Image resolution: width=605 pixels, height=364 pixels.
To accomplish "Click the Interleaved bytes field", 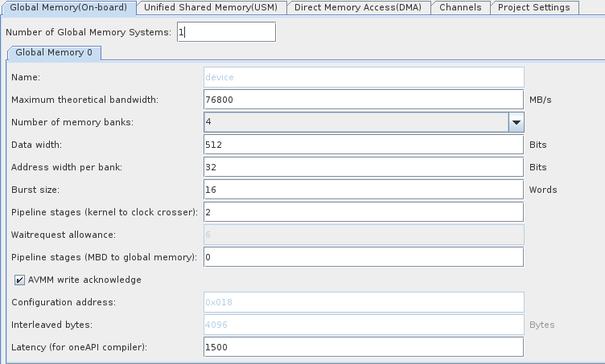I will (364, 325).
